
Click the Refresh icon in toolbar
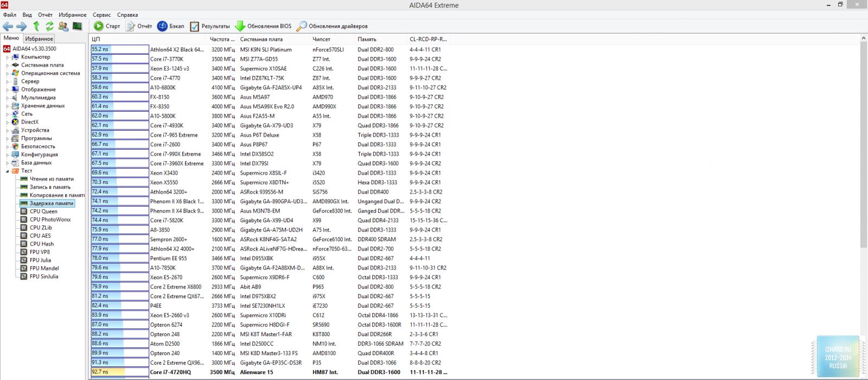coord(49,26)
